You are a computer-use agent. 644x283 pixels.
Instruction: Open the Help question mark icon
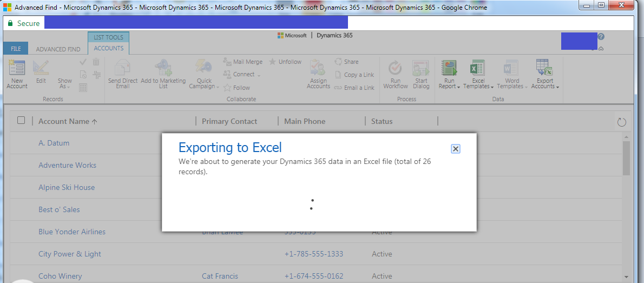601,37
